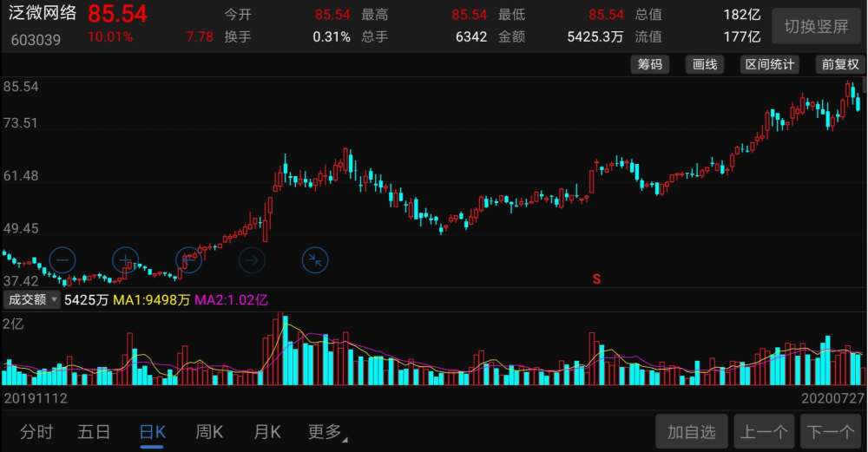Image resolution: width=868 pixels, height=452 pixels.
Task: Click the MA1:9498万 indicator label
Action: tap(151, 300)
